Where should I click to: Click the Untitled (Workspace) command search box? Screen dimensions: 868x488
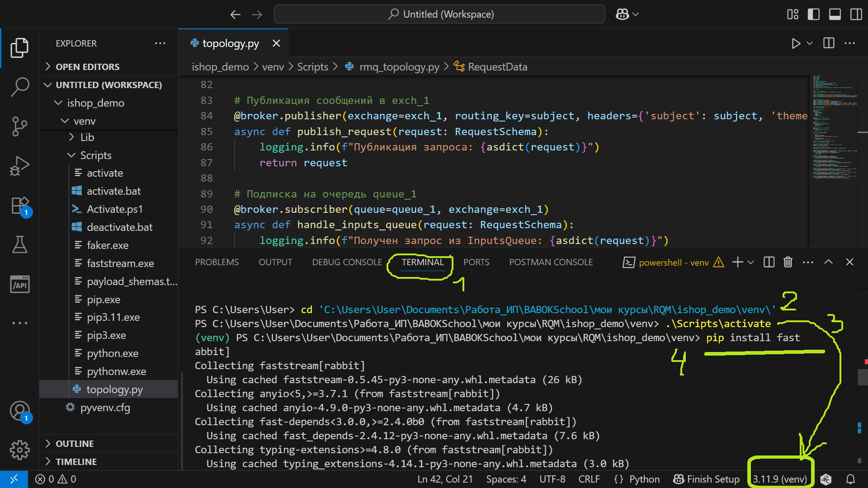(439, 14)
